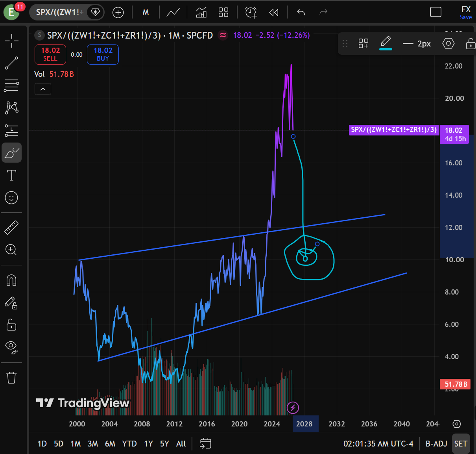This screenshot has width=476, height=454.
Task: Click the highlighted 2028 date label
Action: 305,424
